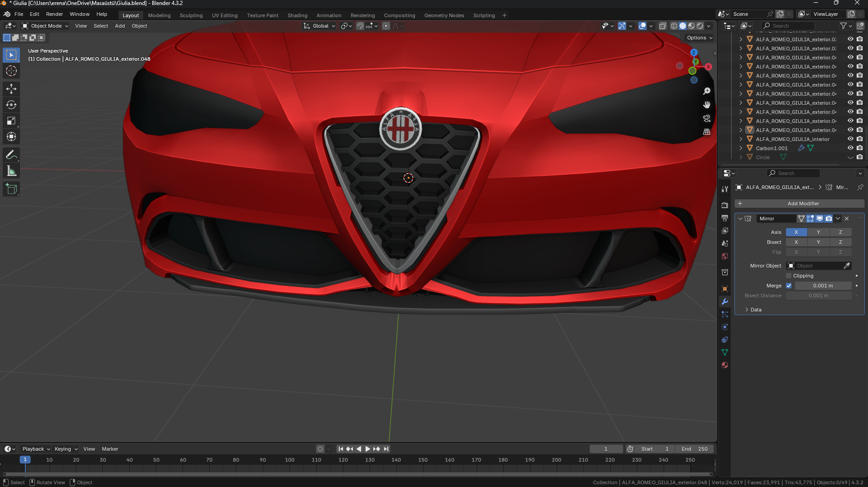Switch viewport to rendered shading
This screenshot has height=487, width=868.
[x=700, y=26]
